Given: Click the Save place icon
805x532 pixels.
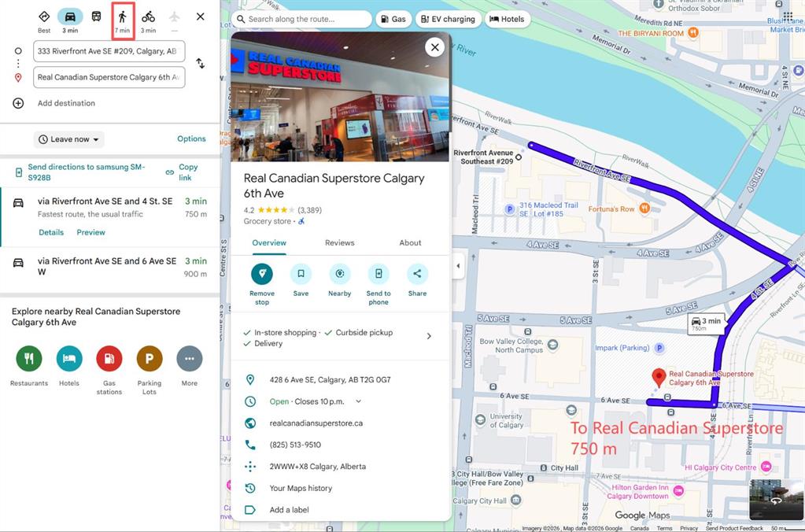Looking at the screenshot, I should [x=301, y=274].
